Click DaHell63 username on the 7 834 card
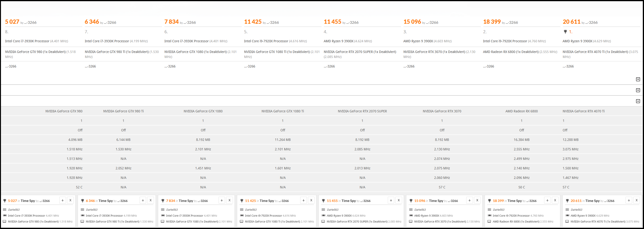This screenshot has width=644, height=229. [172, 210]
